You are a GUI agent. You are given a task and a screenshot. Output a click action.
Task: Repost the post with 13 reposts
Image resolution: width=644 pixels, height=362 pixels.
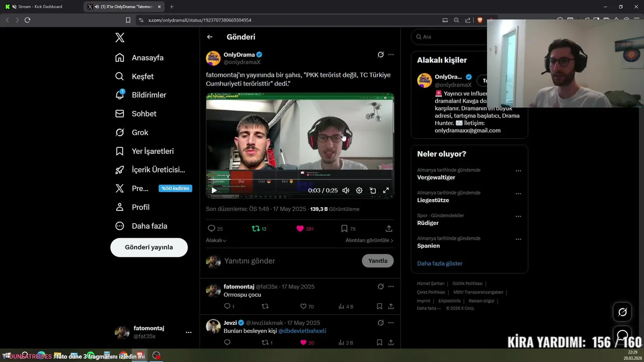[259, 229]
